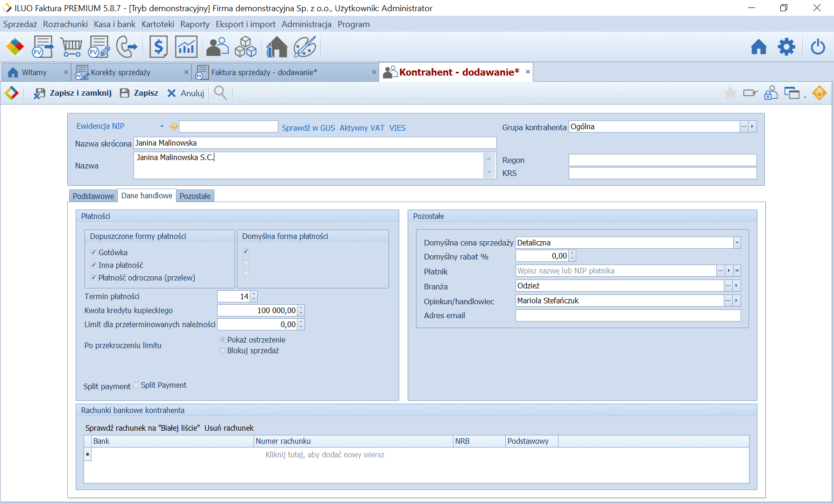834x504 pixels.
Task: Click the Domyślny rabat % spinner
Action: click(x=572, y=256)
